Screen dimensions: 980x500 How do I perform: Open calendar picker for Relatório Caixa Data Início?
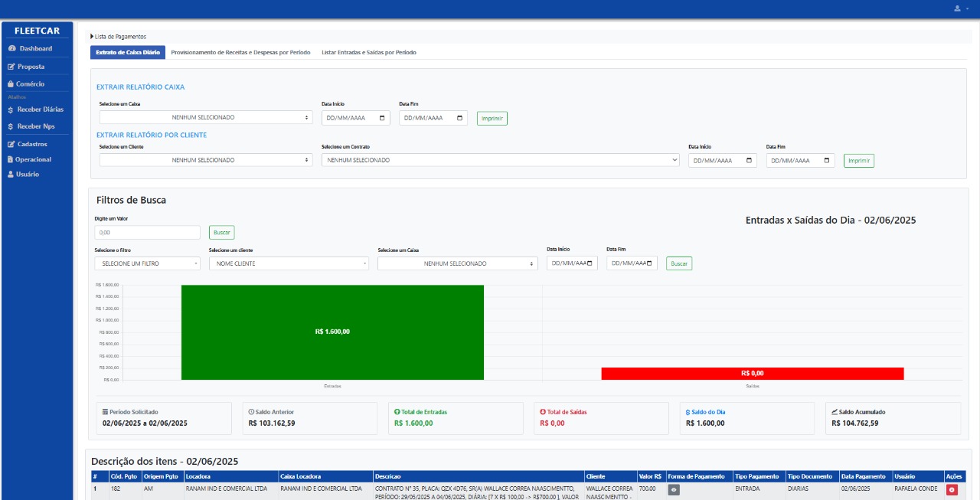383,118
